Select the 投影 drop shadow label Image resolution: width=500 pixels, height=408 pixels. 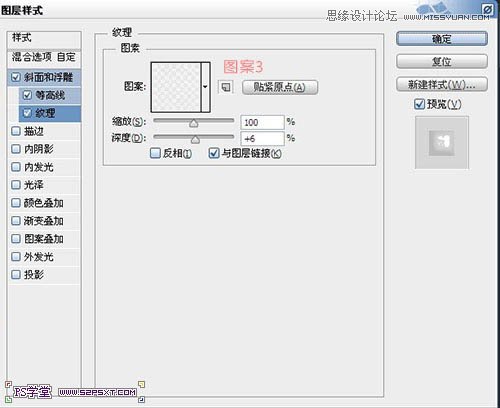coord(33,274)
